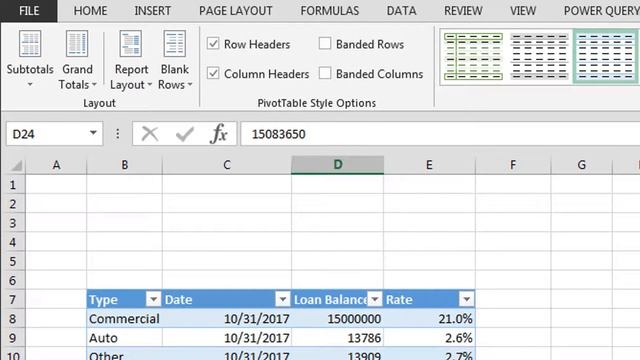Viewport: 640px width, 360px height.
Task: Click the 13786 loan balance cell
Action: coord(338,338)
